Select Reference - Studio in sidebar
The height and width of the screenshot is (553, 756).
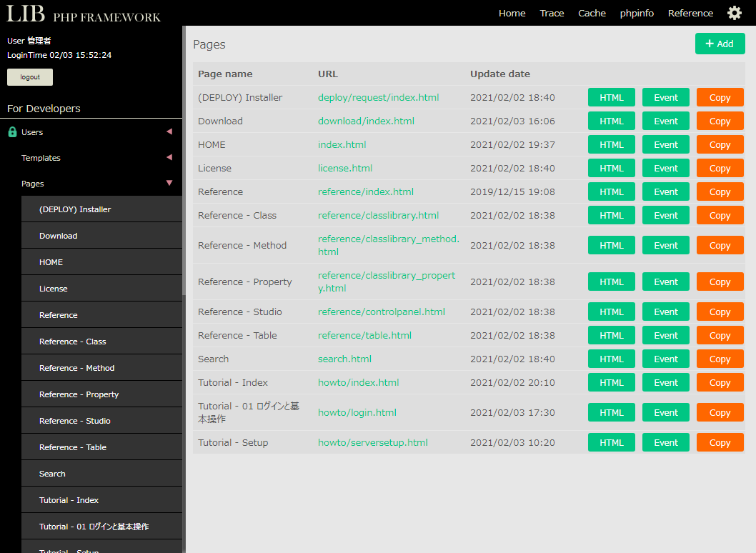(x=75, y=421)
